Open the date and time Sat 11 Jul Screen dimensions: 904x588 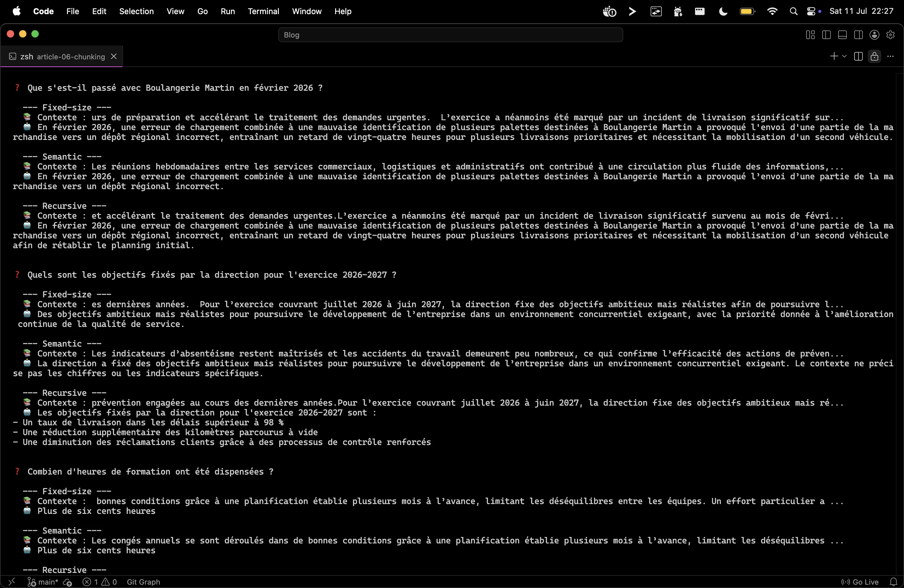pos(861,11)
